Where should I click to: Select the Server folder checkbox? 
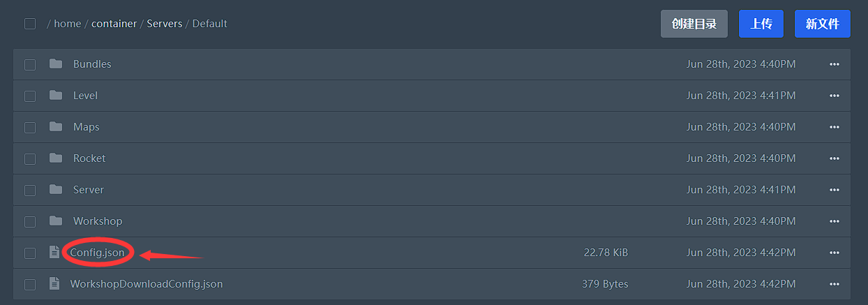pos(30,190)
